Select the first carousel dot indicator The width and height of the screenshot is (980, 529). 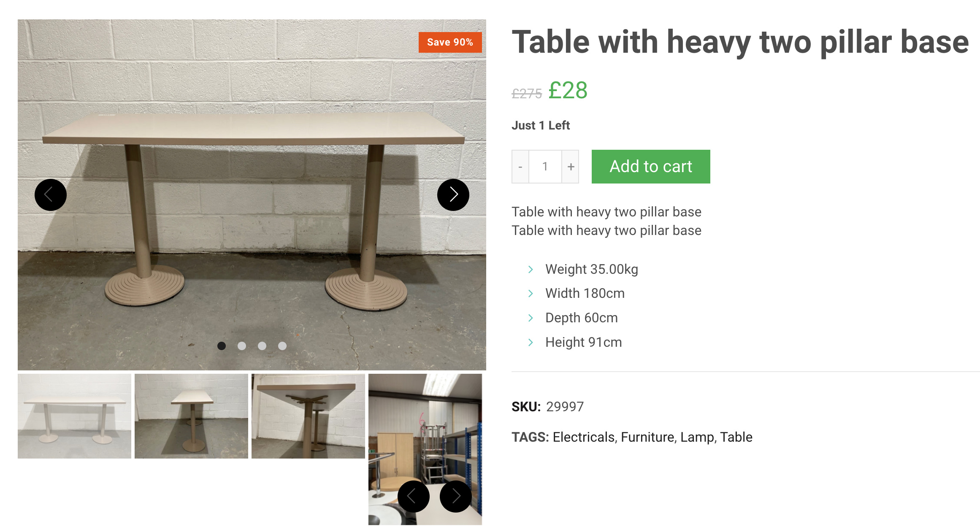tap(222, 346)
